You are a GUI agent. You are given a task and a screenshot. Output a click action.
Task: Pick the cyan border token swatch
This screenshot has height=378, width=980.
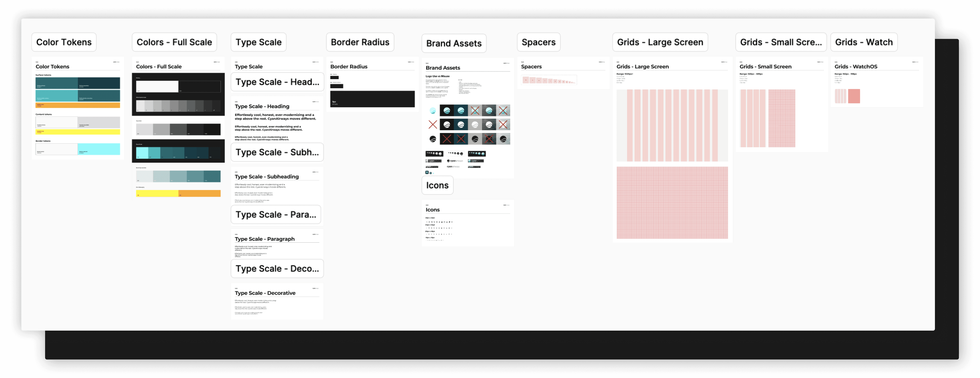[x=99, y=149]
